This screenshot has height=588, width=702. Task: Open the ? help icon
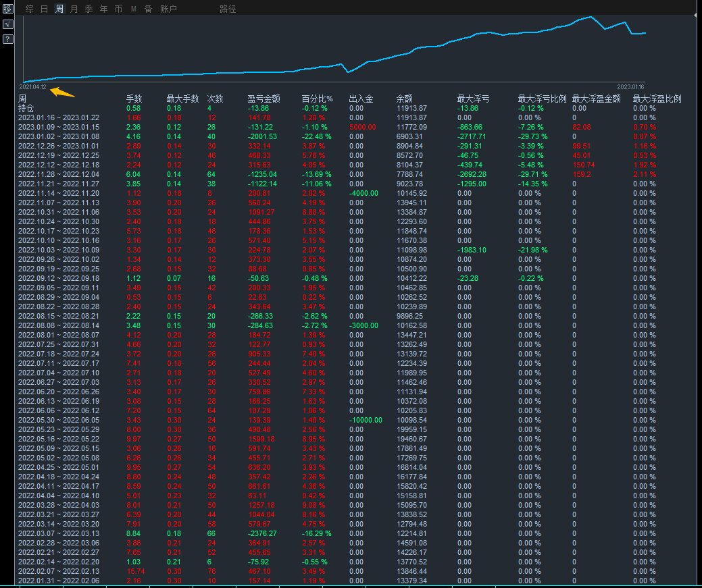click(7, 39)
